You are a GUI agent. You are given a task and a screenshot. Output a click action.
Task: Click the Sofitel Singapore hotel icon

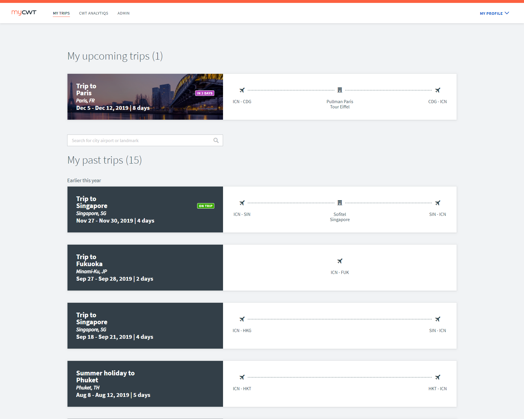pos(340,202)
